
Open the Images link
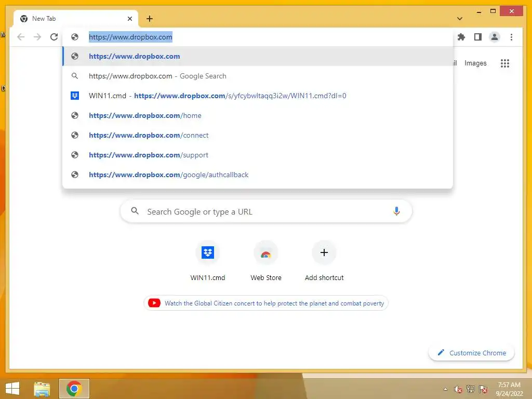click(475, 63)
